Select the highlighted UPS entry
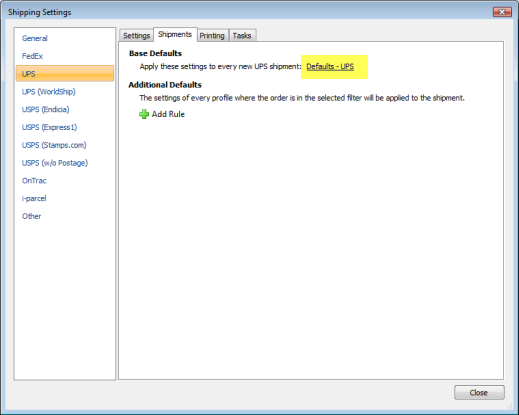Image resolution: width=519 pixels, height=415 pixels. tap(65, 74)
